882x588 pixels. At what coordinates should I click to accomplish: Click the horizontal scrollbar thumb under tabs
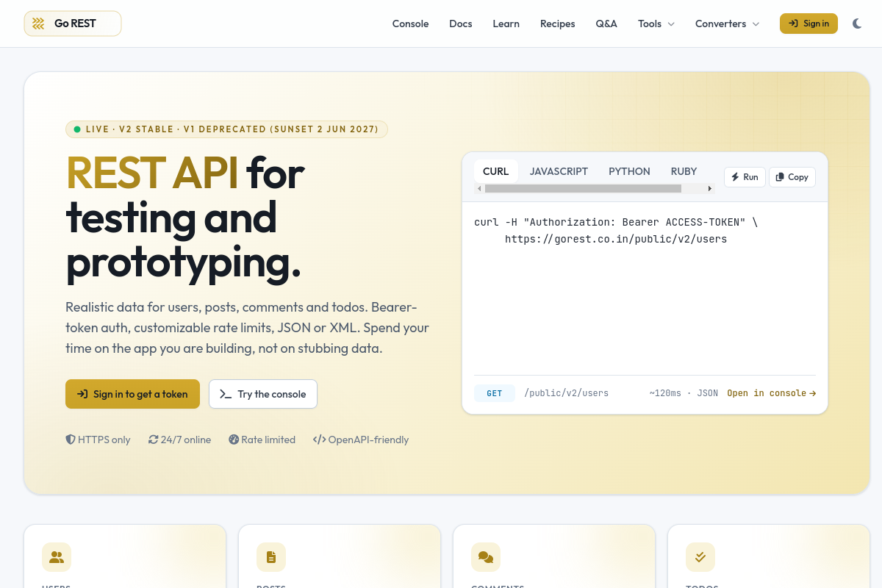(583, 189)
